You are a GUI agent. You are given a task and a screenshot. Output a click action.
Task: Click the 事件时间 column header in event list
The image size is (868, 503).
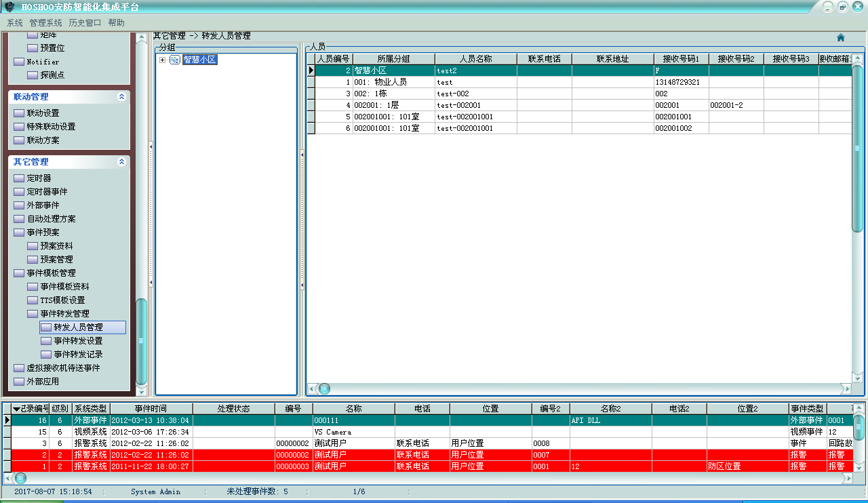pyautogui.click(x=151, y=409)
